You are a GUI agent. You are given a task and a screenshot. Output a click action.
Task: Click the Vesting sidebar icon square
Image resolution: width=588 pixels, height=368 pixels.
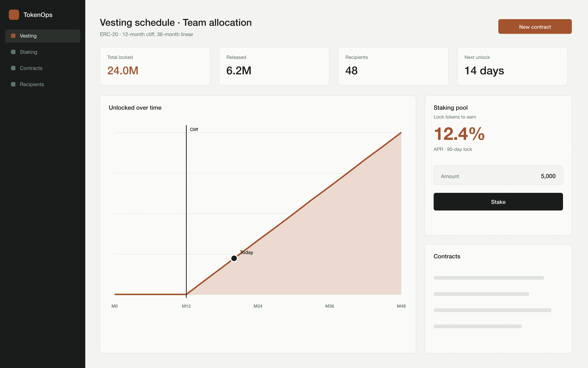[13, 36]
